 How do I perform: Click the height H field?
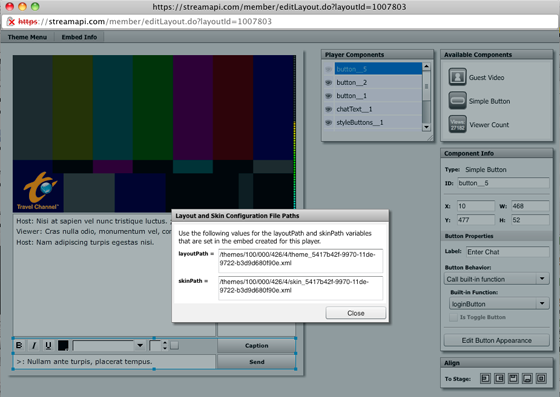point(530,220)
